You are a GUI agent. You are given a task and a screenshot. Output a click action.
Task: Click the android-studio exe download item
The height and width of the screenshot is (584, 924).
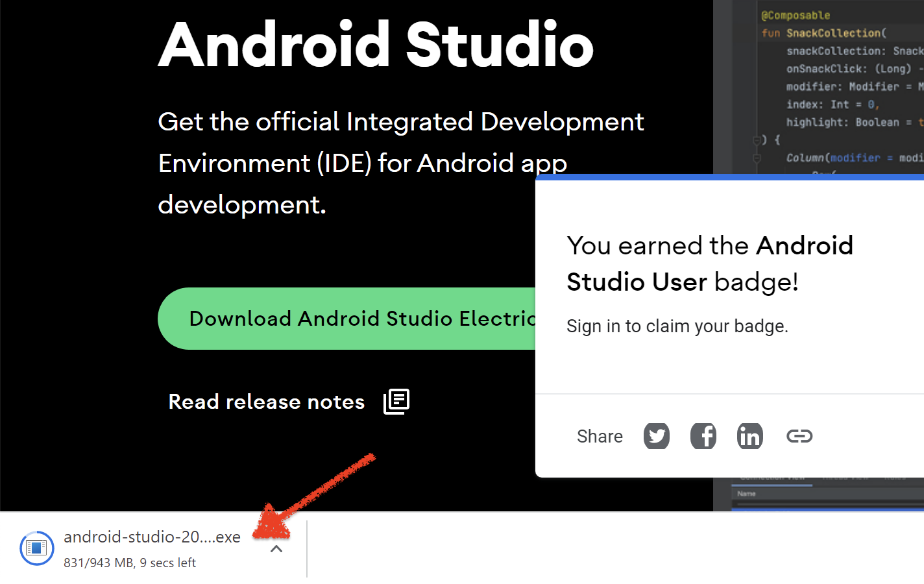coord(152,548)
